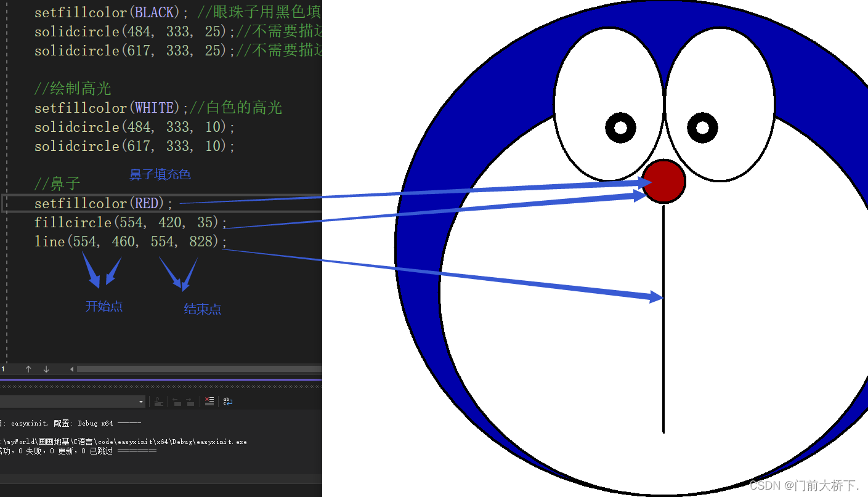Toggle word wrap in Output panel
Image resolution: width=868 pixels, height=497 pixels.
coord(228,402)
